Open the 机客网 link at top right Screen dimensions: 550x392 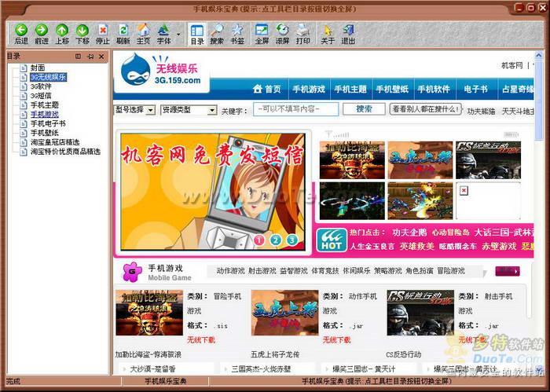511,65
